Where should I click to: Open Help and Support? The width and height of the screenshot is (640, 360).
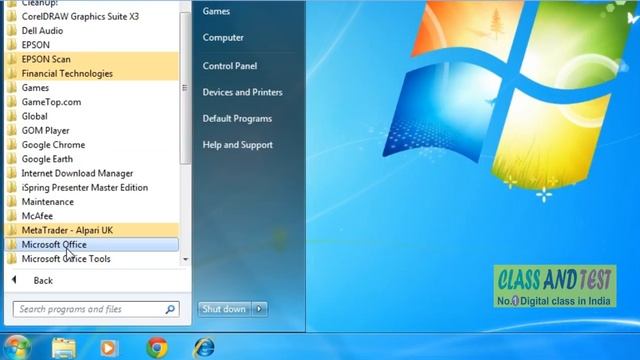click(x=238, y=145)
